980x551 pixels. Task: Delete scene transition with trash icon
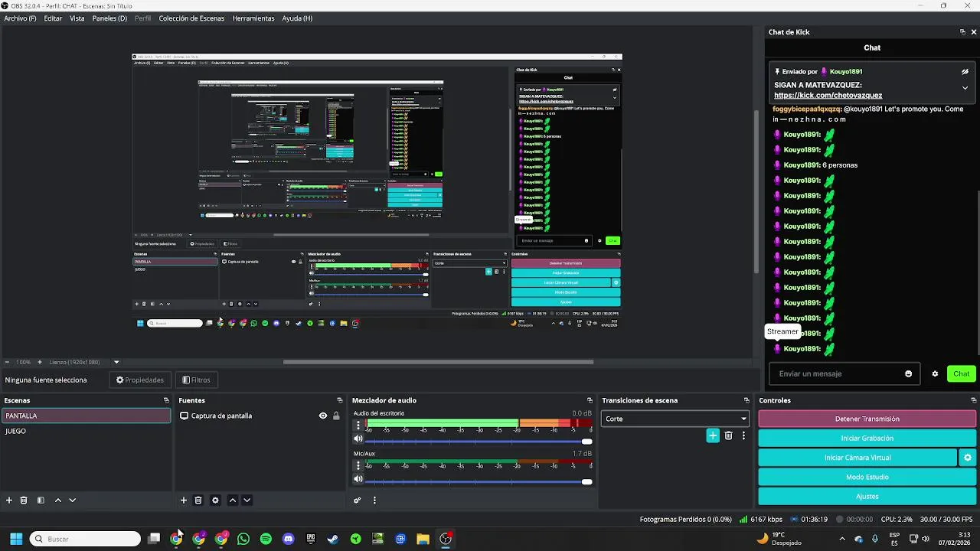point(729,435)
